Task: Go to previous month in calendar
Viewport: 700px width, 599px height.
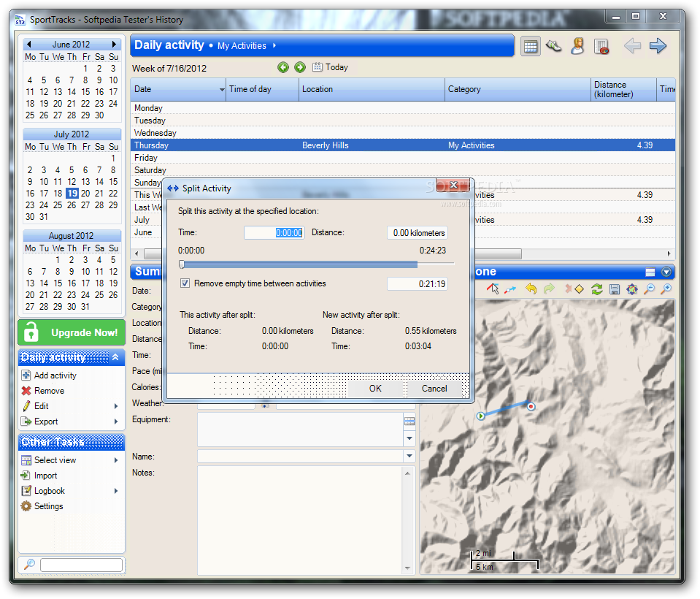Action: pos(29,45)
